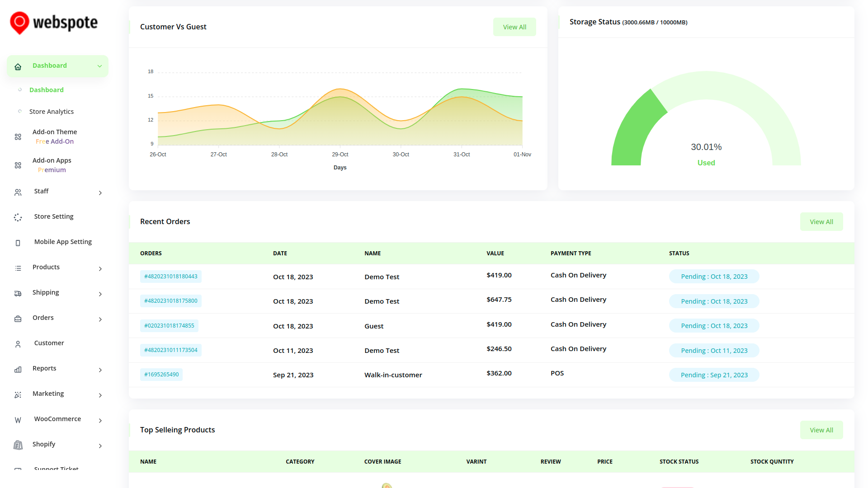Open Store Analytics submenu item

[x=52, y=112]
